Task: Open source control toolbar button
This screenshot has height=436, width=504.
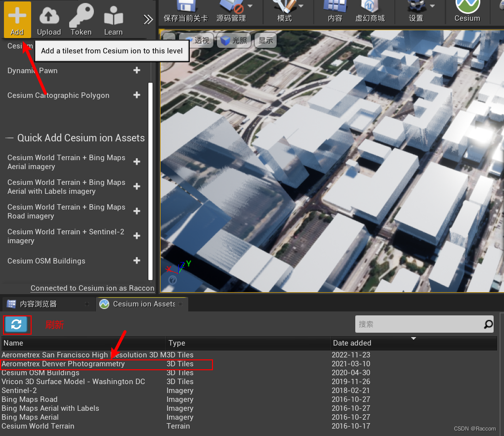Action: [231, 12]
